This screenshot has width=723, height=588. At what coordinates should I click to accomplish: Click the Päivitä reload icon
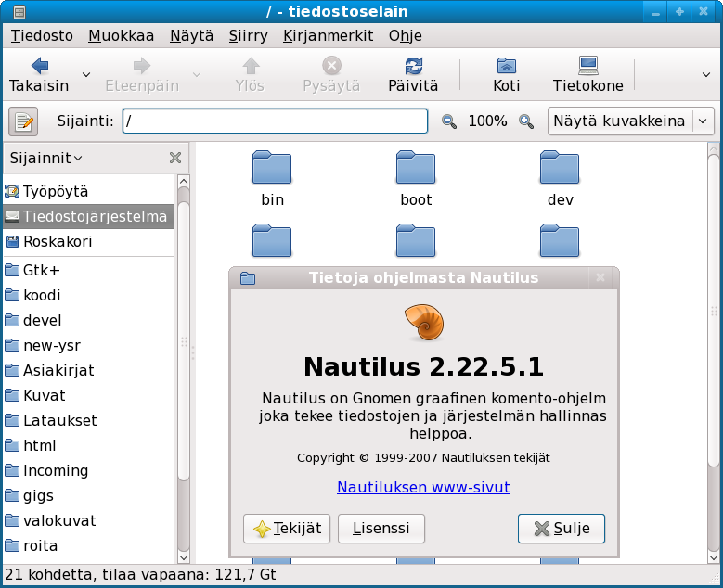[413, 66]
